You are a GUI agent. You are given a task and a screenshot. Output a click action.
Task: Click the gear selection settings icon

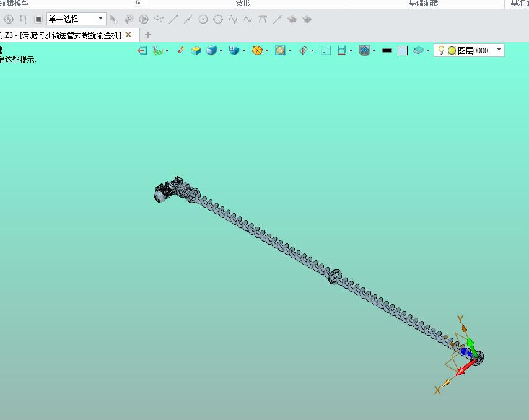[x=129, y=19]
